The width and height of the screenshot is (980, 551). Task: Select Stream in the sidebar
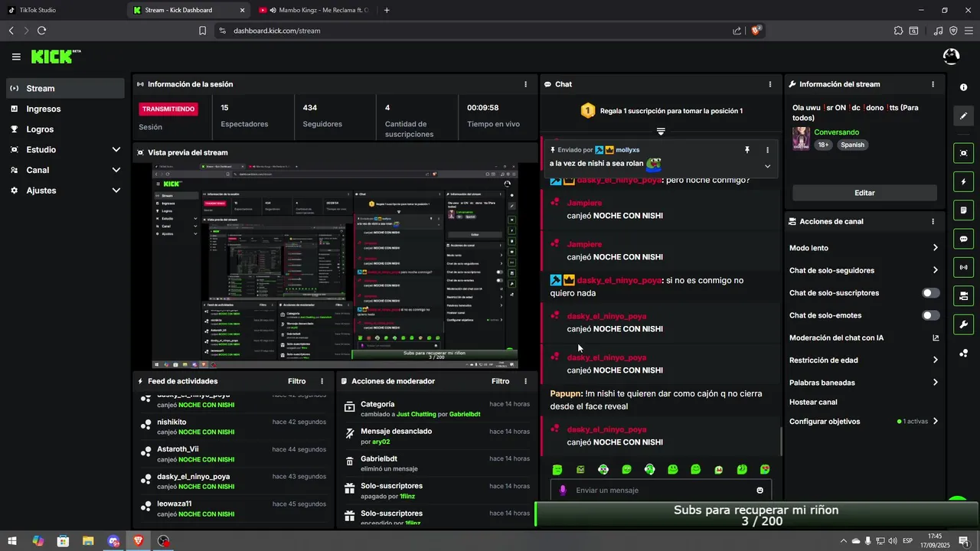[65, 88]
